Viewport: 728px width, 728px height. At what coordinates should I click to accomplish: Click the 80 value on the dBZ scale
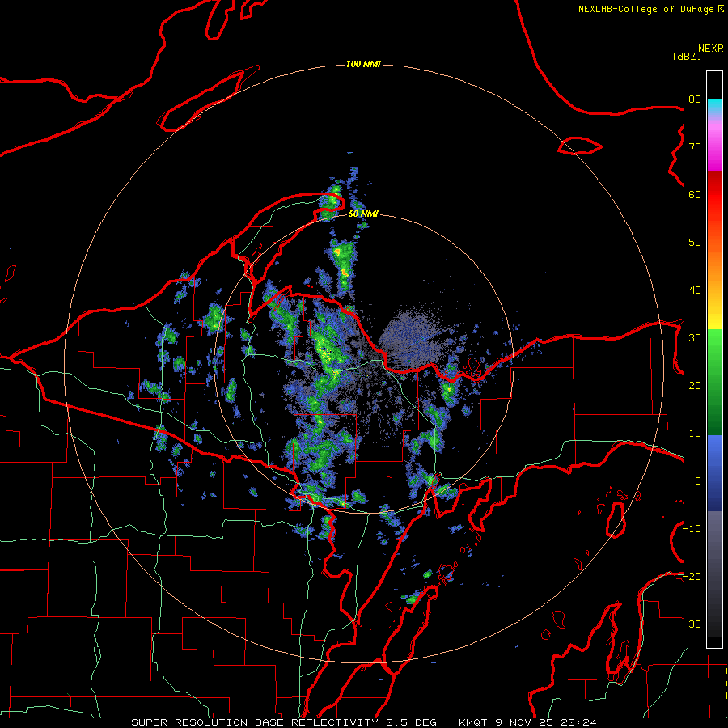695,99
